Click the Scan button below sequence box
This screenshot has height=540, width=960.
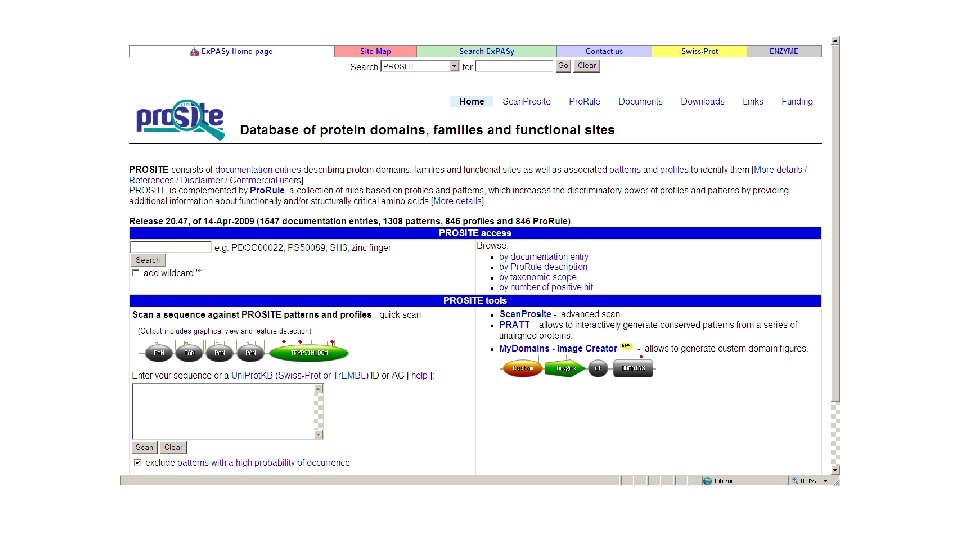point(144,448)
